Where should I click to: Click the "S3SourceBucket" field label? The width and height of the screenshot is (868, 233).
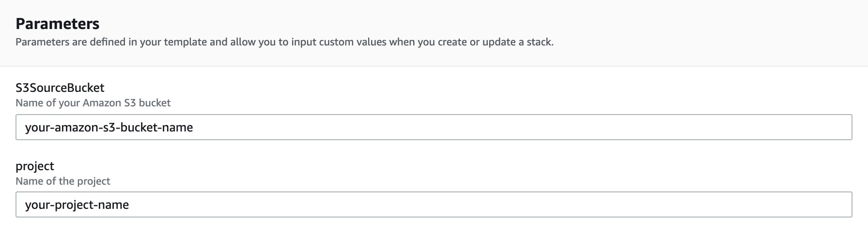click(x=60, y=87)
